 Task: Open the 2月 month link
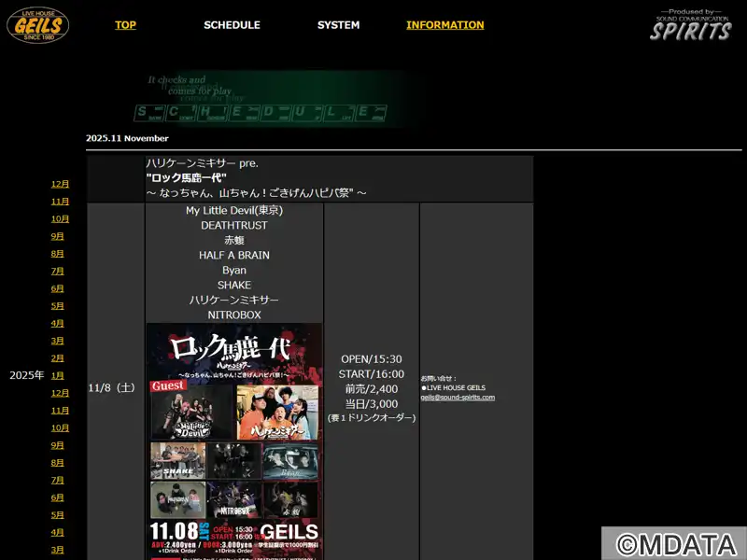point(58,358)
